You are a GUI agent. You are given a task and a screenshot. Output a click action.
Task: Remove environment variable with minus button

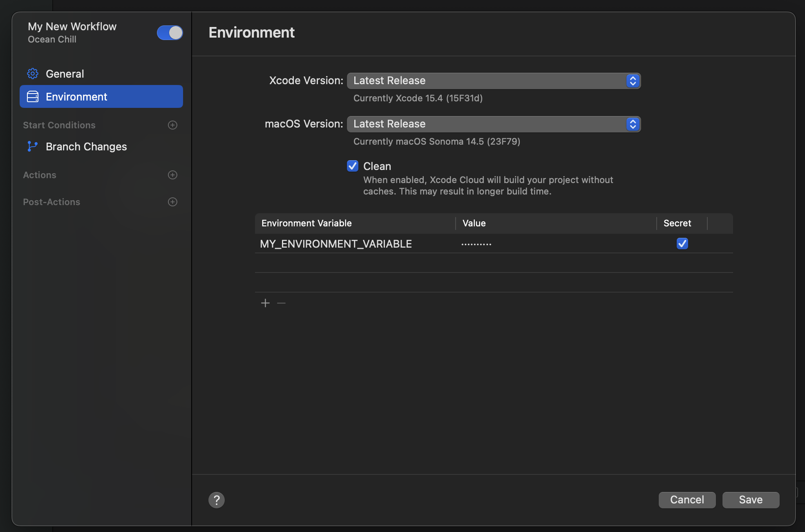[281, 303]
